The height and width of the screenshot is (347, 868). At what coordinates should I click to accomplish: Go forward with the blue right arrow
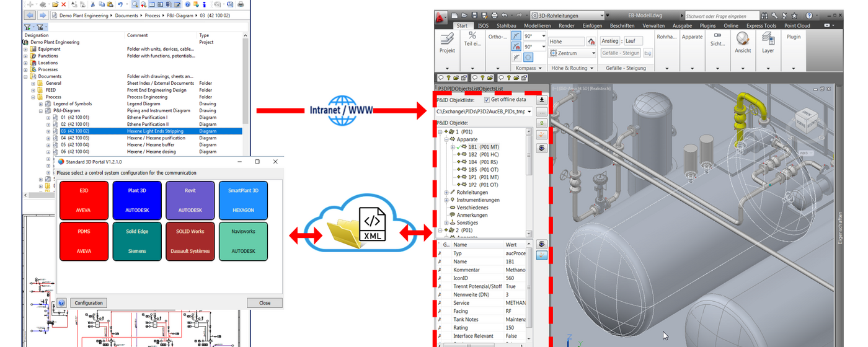point(43,15)
